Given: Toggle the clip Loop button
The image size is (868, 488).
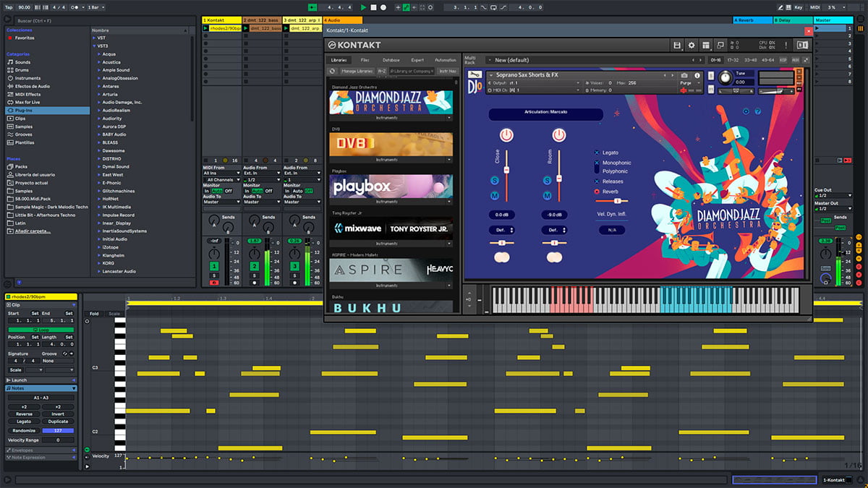Looking at the screenshot, I should click(41, 329).
